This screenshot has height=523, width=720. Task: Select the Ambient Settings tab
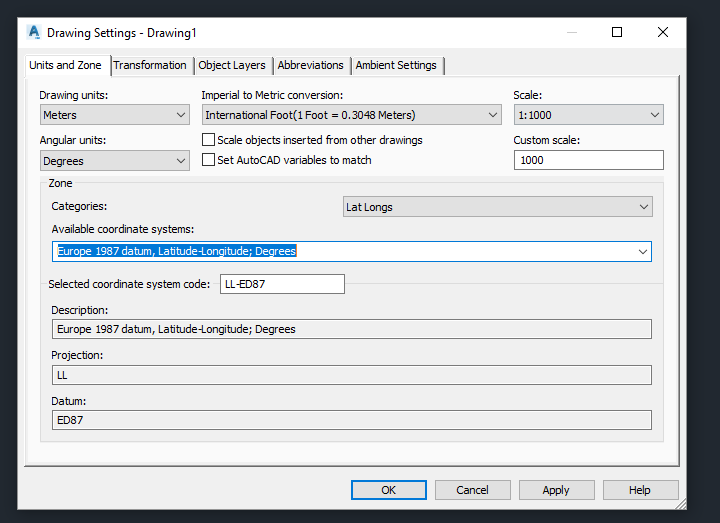pyautogui.click(x=396, y=65)
